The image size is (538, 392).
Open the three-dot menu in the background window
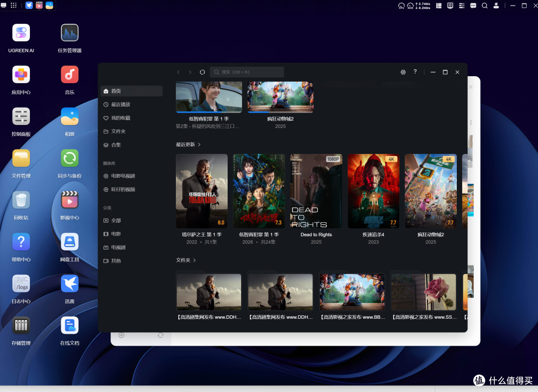click(x=471, y=123)
